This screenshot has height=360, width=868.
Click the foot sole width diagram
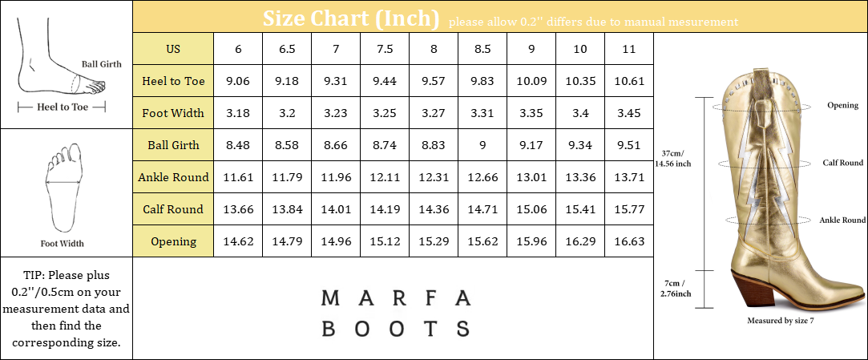click(x=66, y=188)
